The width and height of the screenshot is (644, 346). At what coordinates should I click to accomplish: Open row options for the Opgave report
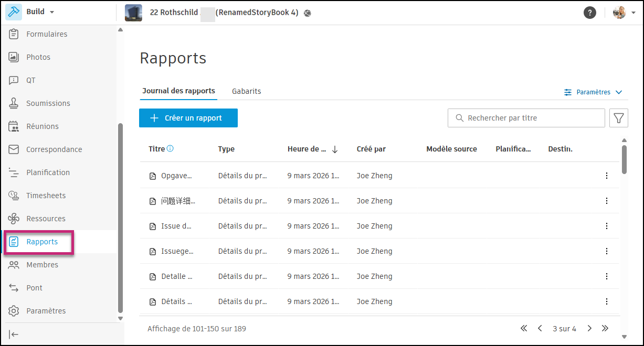[x=607, y=176]
